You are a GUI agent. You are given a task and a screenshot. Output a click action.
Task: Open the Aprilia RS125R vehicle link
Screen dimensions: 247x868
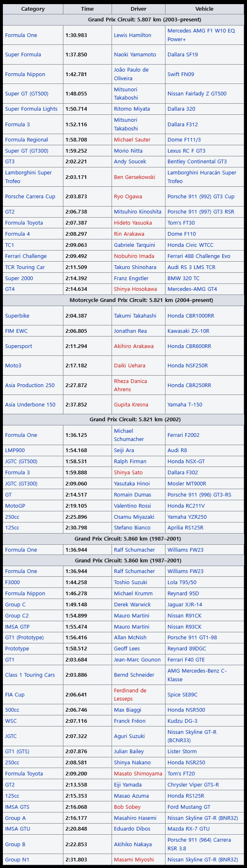coord(186,528)
